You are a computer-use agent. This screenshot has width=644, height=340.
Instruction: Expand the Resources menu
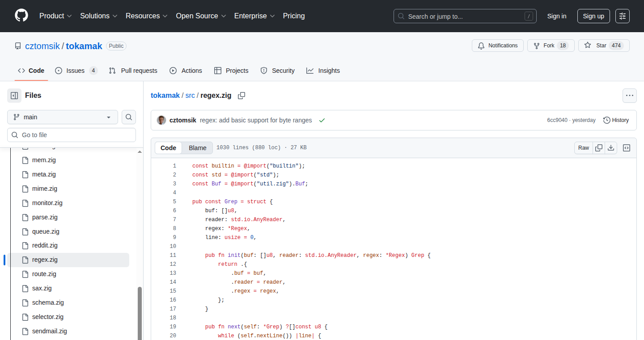tap(147, 16)
